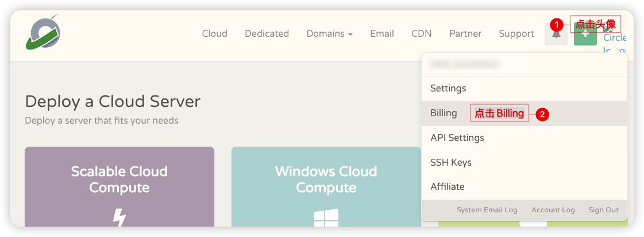644x237 pixels.
Task: Open API Settings from the account menu
Action: [457, 138]
